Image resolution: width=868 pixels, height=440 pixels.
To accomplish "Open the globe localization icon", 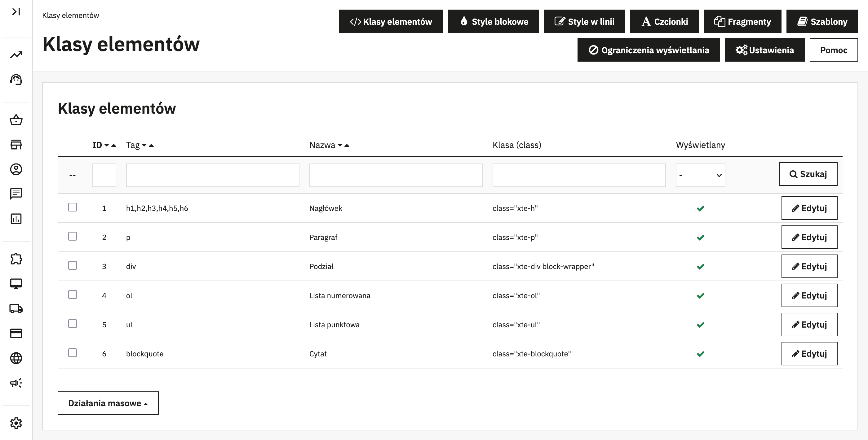I will 16,358.
